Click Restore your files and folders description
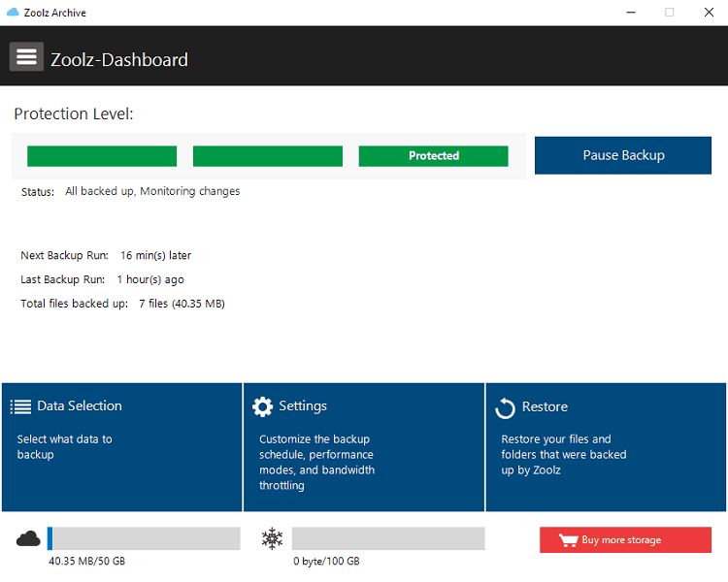The image size is (728, 582). (564, 455)
